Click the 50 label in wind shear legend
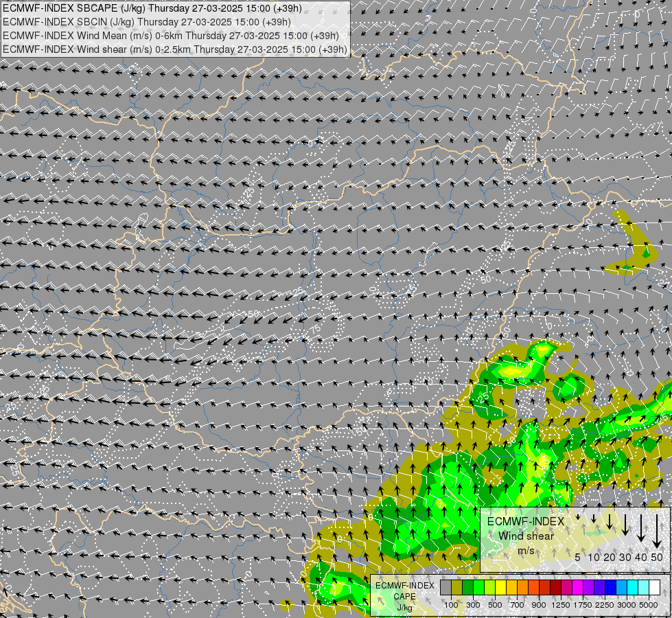The image size is (672, 618). pos(657,557)
